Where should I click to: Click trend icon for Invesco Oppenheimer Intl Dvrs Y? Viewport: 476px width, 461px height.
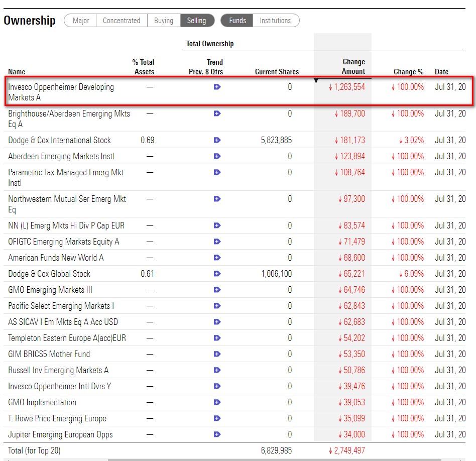tap(217, 386)
